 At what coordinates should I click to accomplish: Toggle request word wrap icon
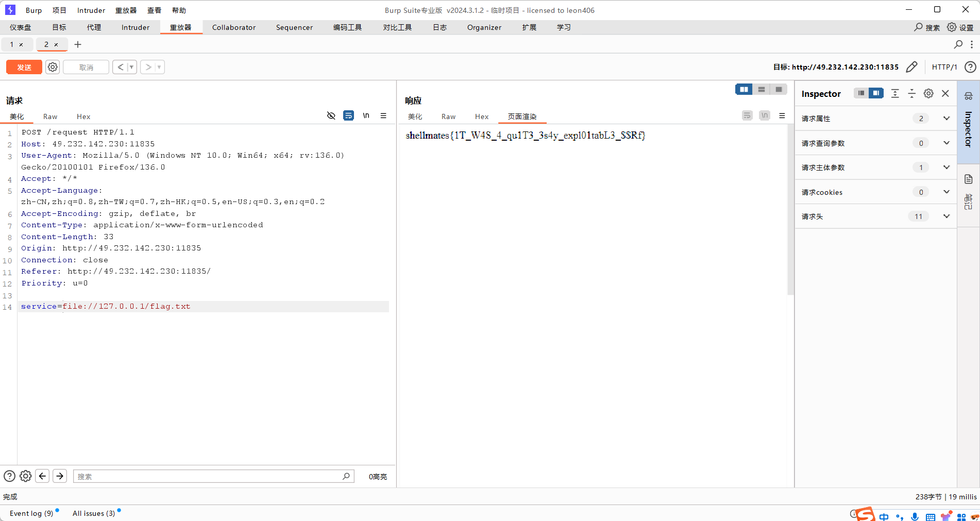[349, 115]
